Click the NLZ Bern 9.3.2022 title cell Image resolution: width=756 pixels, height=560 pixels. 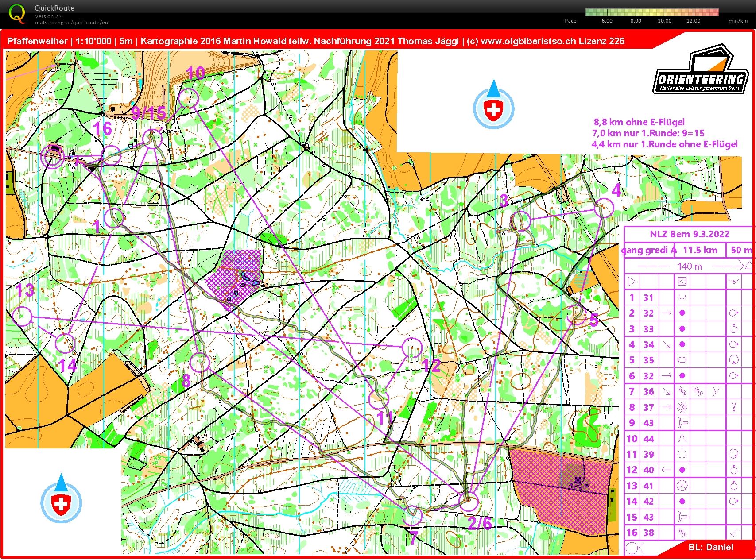coord(689,234)
